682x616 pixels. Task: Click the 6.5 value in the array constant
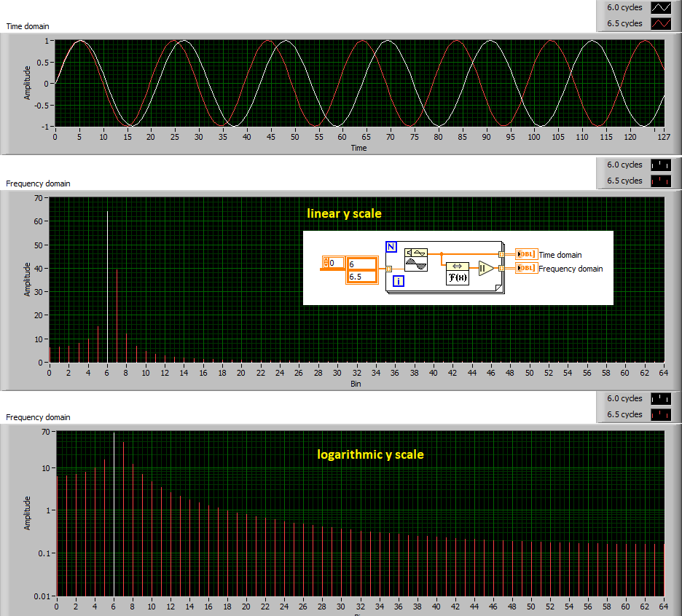click(x=353, y=275)
